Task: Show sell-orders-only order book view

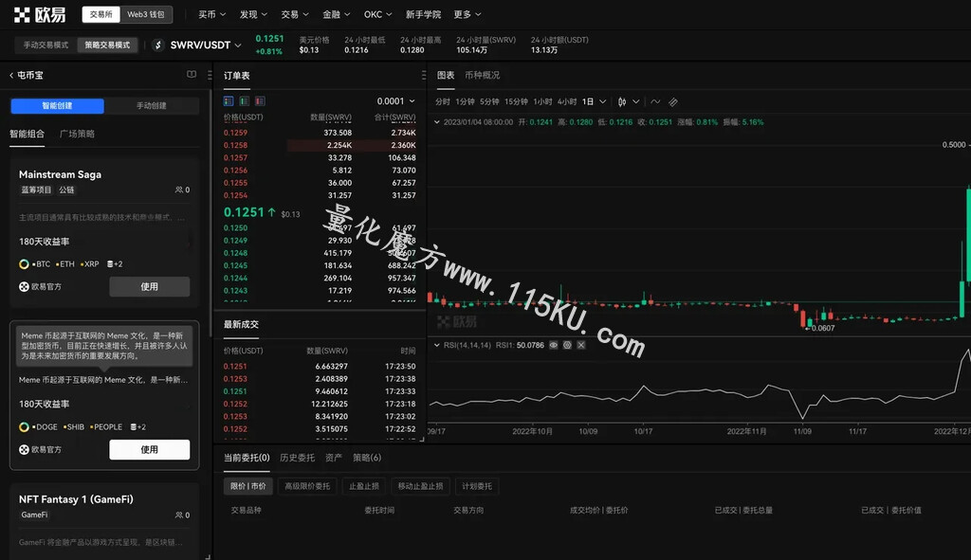Action: 260,100
